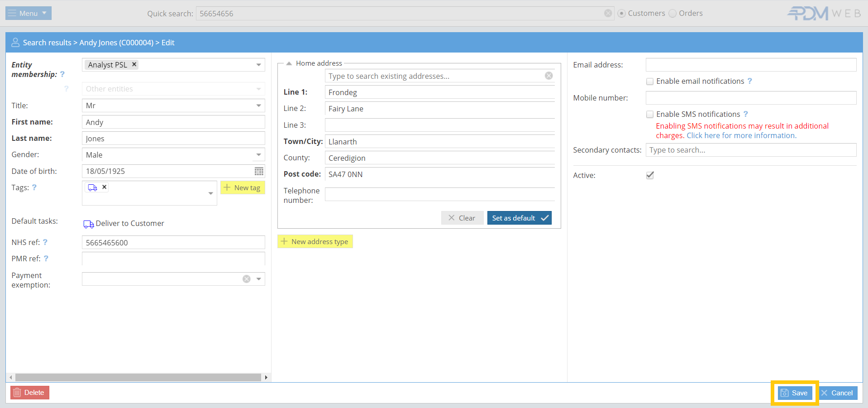Clear the quick search field
This screenshot has height=408, width=868.
click(608, 14)
